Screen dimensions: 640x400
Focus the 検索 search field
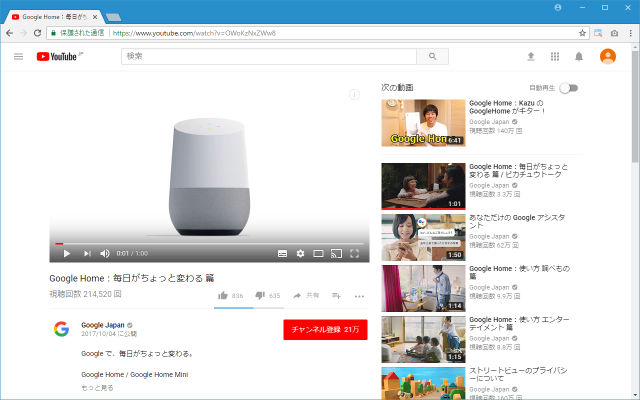pyautogui.click(x=269, y=56)
